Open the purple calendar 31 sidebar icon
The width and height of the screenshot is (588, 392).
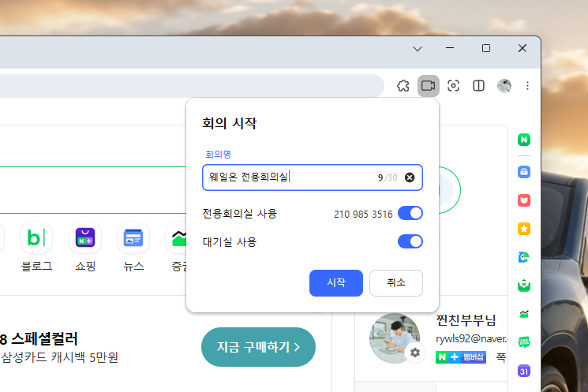pos(524,371)
